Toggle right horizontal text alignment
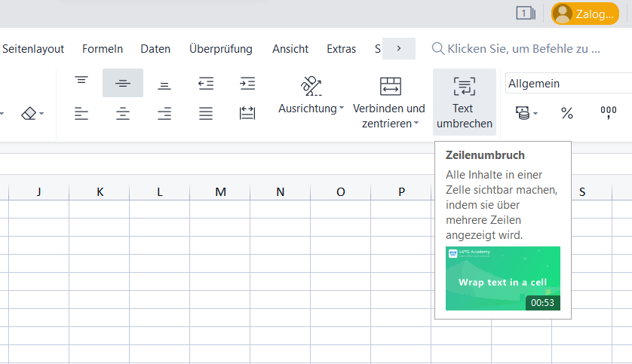This screenshot has width=632, height=364. pos(164,114)
